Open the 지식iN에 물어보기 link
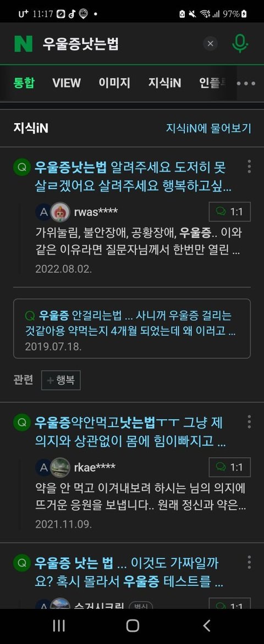264x644 pixels. (x=208, y=128)
